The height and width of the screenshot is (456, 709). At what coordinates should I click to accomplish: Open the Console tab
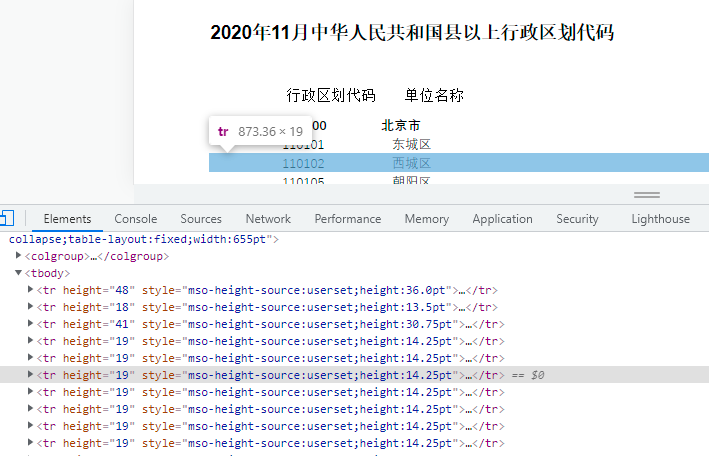click(136, 219)
